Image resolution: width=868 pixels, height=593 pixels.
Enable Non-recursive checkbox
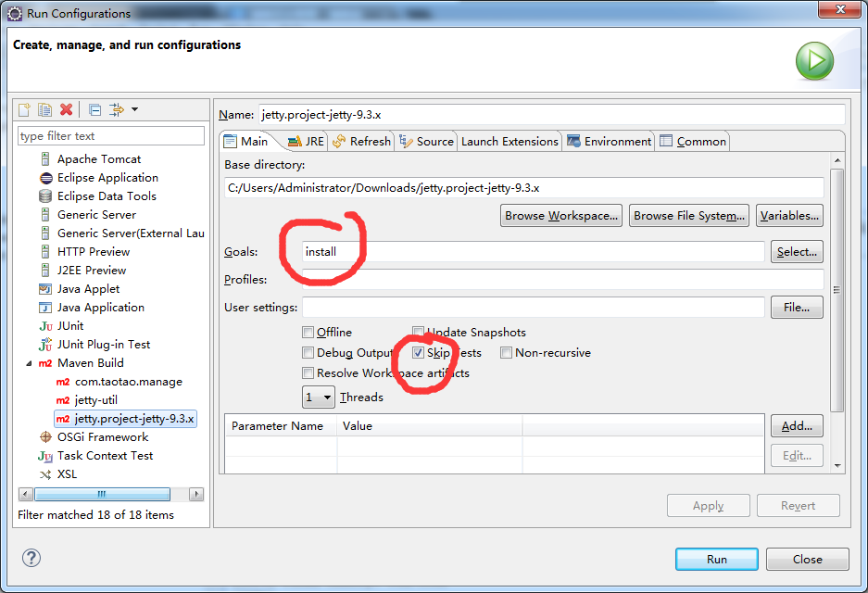pyautogui.click(x=506, y=353)
